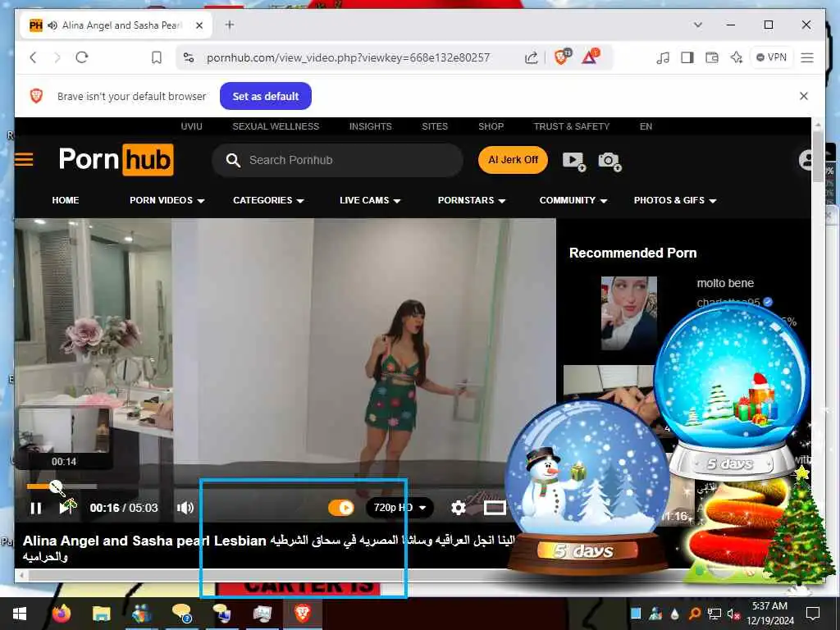Go back to the previous page
The height and width of the screenshot is (630, 840).
pos(33,57)
